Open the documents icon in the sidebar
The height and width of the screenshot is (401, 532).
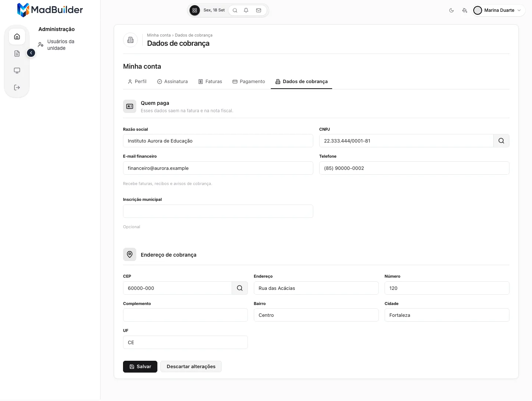pyautogui.click(x=17, y=54)
